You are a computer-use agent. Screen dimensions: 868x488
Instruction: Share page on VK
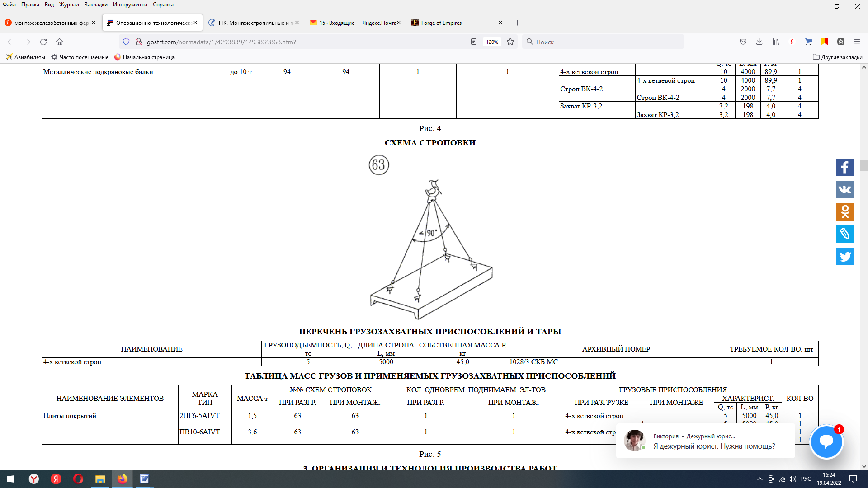[845, 189]
